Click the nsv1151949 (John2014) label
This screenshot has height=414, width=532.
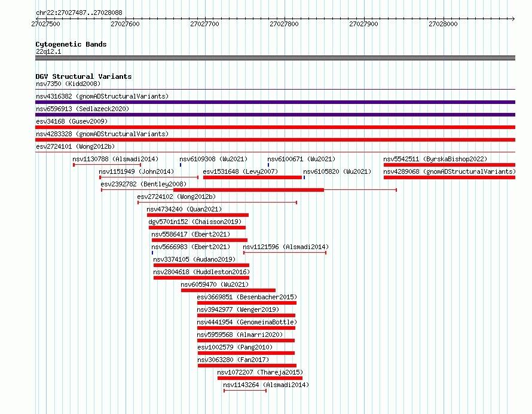[136, 171]
